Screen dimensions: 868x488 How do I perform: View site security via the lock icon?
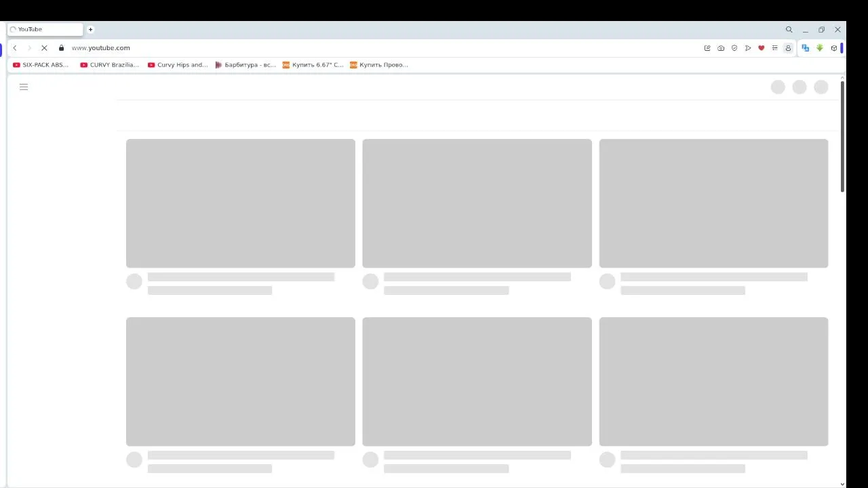pyautogui.click(x=61, y=48)
